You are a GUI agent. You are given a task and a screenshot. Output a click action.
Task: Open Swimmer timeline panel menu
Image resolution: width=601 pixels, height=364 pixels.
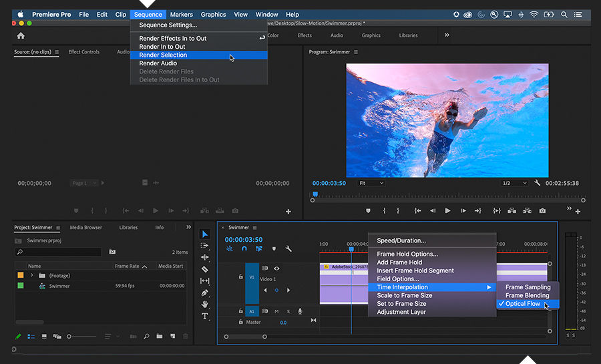[x=254, y=228]
